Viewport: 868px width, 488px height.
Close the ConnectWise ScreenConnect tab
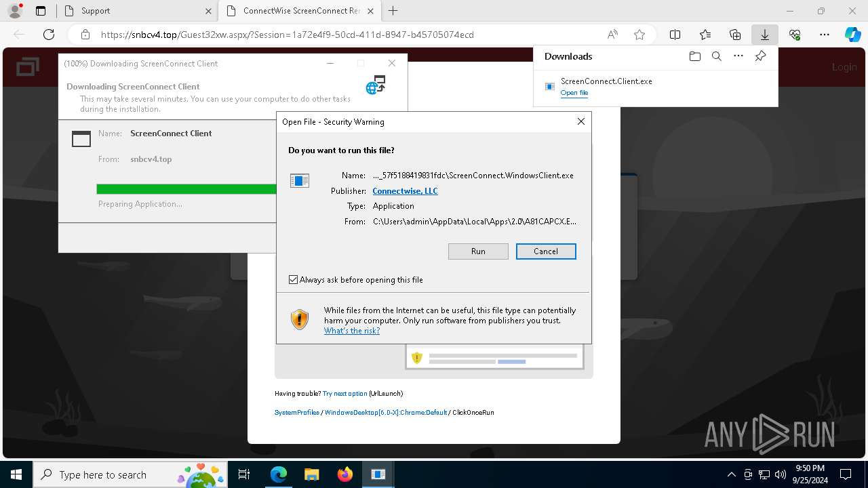click(x=371, y=11)
